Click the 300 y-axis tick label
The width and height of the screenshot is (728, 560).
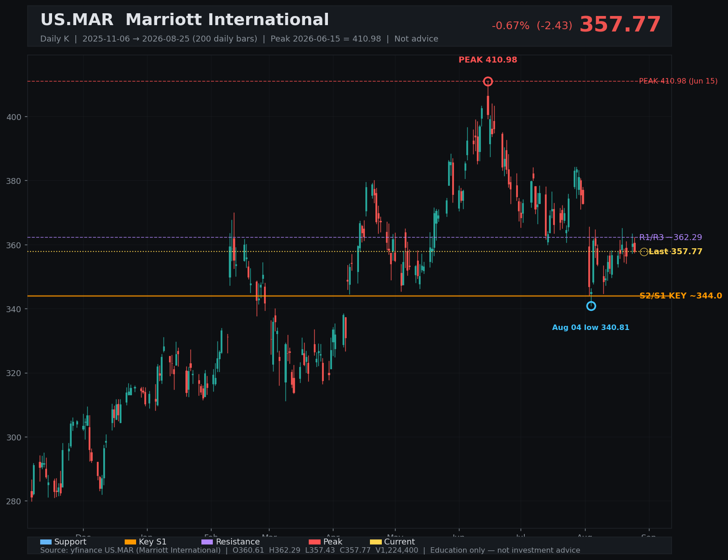[x=14, y=437]
